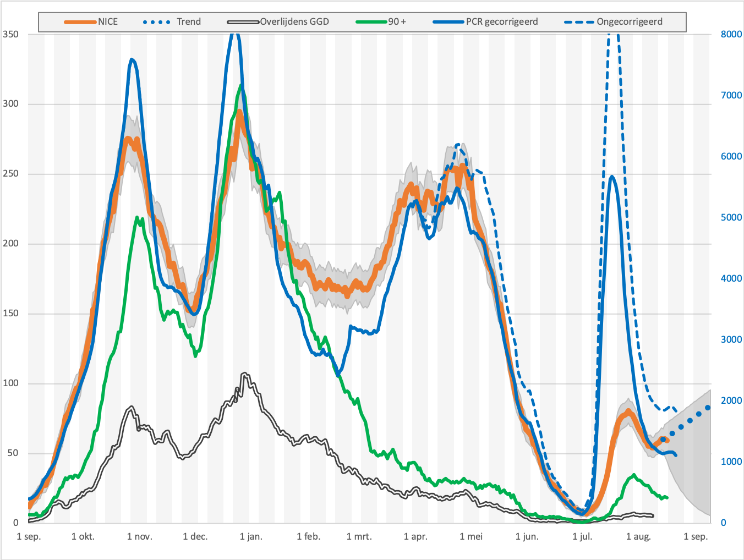Click the first 1 sep. date label
744x560 pixels.
[29, 537]
